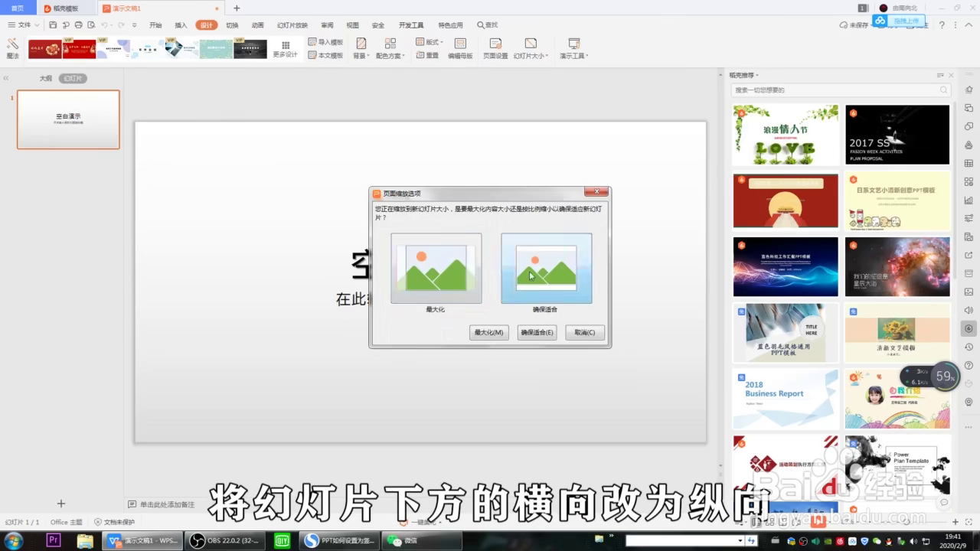Click the add slide plus button

[61, 504]
